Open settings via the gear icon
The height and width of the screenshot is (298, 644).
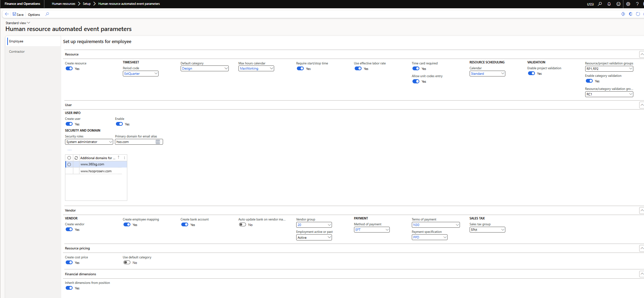click(628, 4)
